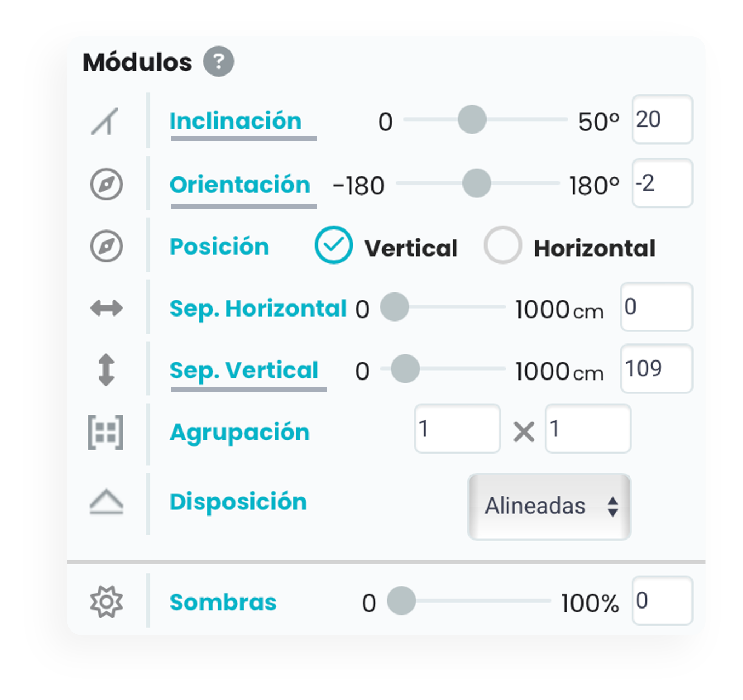743x700 pixels.
Task: Click the compass icon next to Posición
Action: tap(106, 246)
